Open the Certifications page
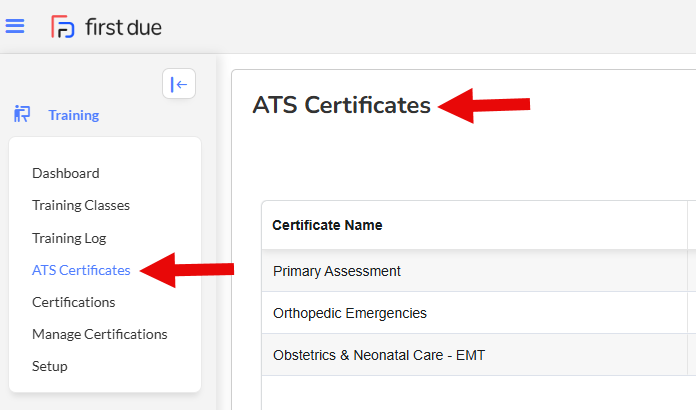 74,302
